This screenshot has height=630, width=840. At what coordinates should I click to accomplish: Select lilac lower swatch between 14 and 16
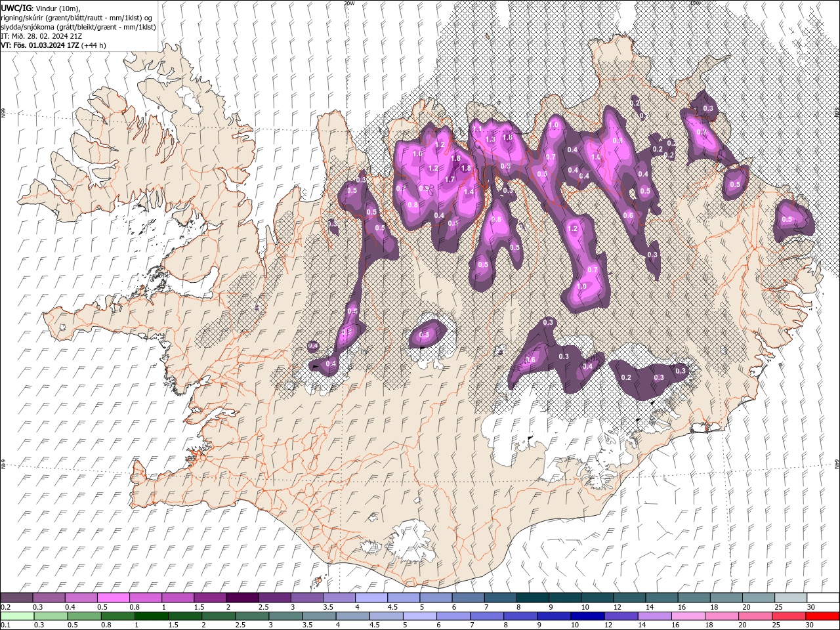[x=656, y=616]
